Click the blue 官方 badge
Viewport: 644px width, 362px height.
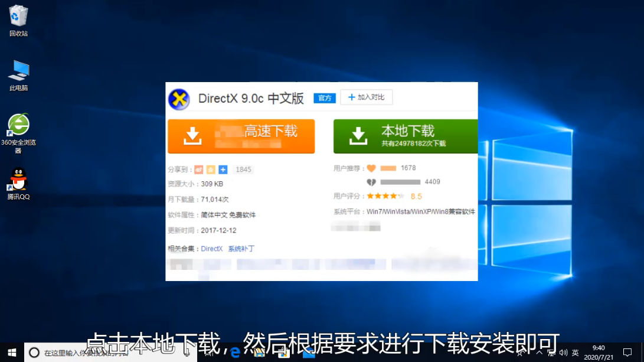pyautogui.click(x=325, y=98)
